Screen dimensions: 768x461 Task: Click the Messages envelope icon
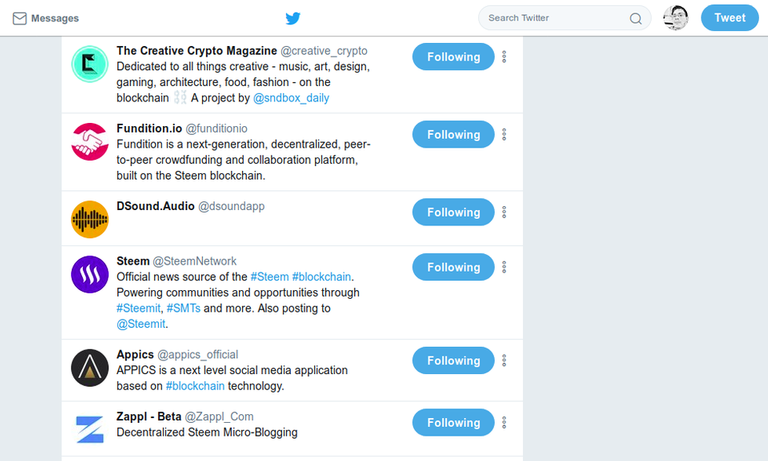[20, 19]
